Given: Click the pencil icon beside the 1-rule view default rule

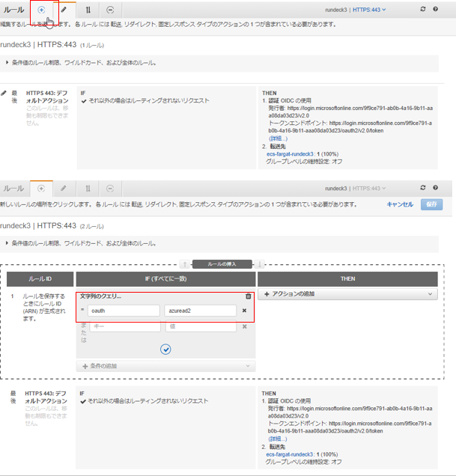Looking at the screenshot, I should click(x=4, y=93).
